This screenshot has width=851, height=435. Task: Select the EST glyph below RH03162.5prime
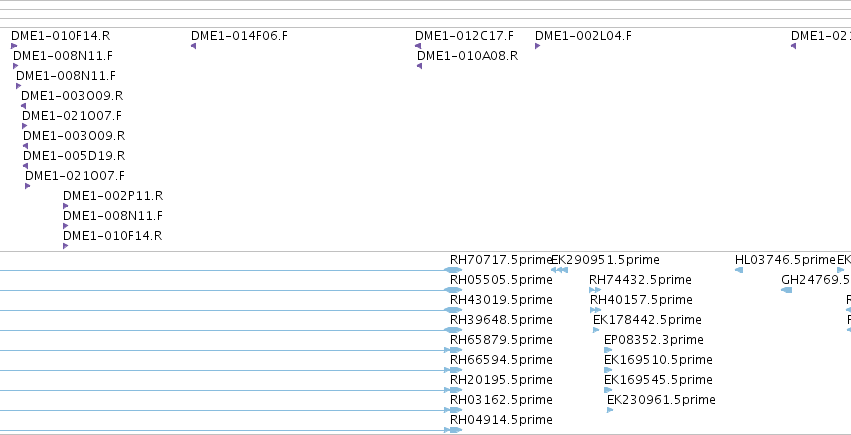click(x=453, y=410)
